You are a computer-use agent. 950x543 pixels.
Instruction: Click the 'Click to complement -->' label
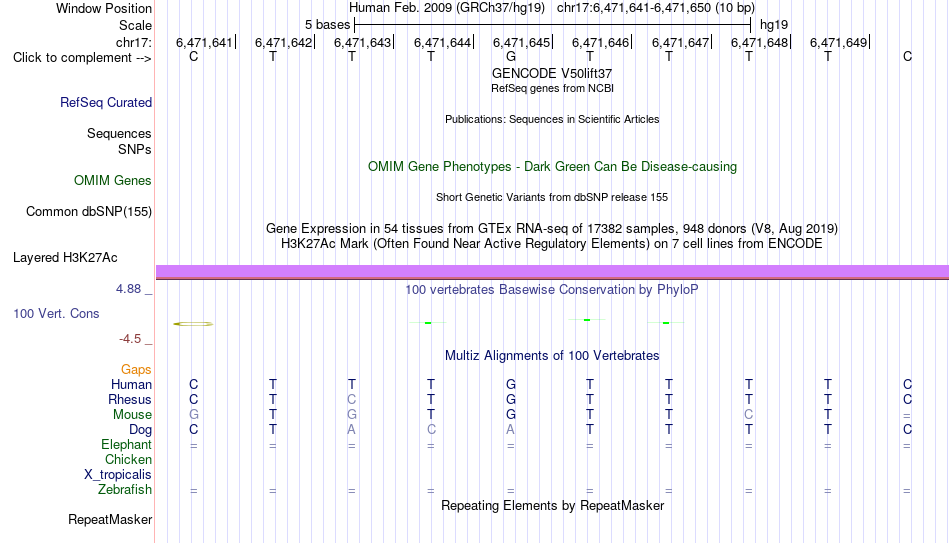[x=82, y=58]
